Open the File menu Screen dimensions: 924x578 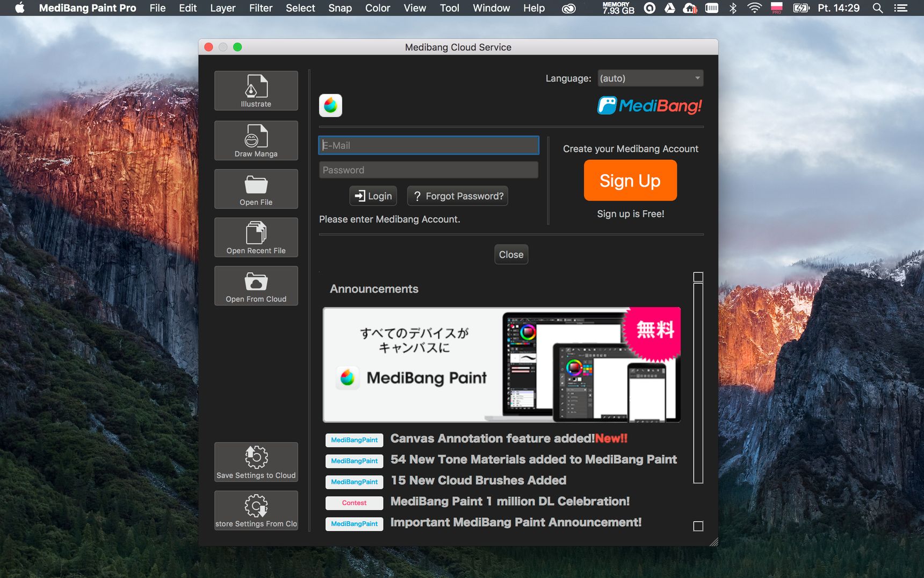point(157,8)
